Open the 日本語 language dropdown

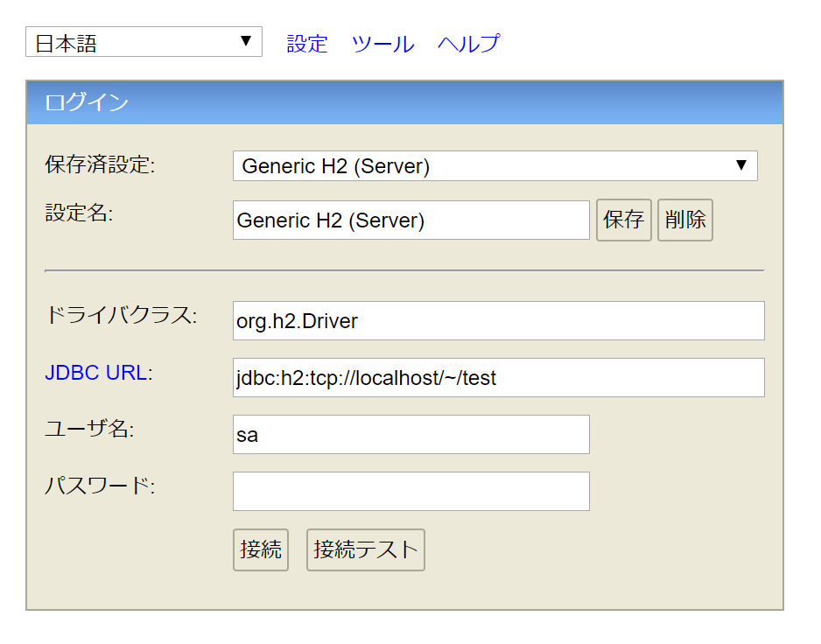point(144,42)
